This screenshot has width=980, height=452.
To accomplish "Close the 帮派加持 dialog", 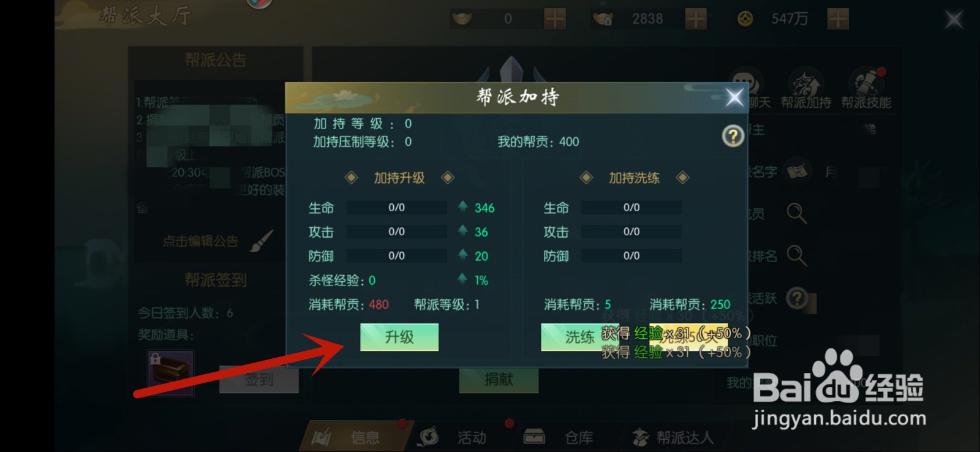I will coord(734,97).
